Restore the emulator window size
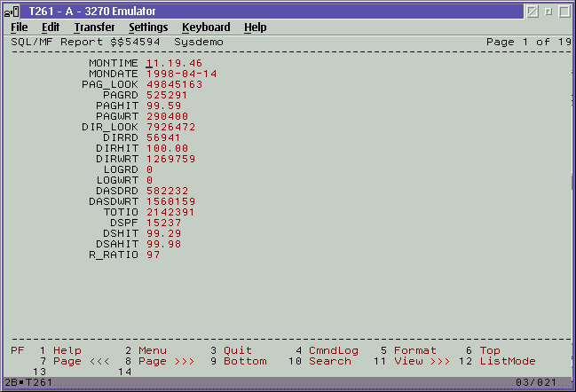The height and width of the screenshot is (392, 576). click(548, 12)
